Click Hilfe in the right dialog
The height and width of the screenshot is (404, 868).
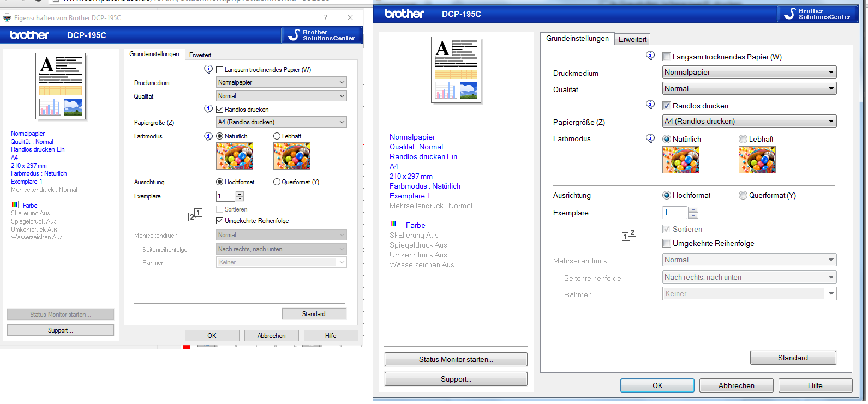(x=815, y=385)
